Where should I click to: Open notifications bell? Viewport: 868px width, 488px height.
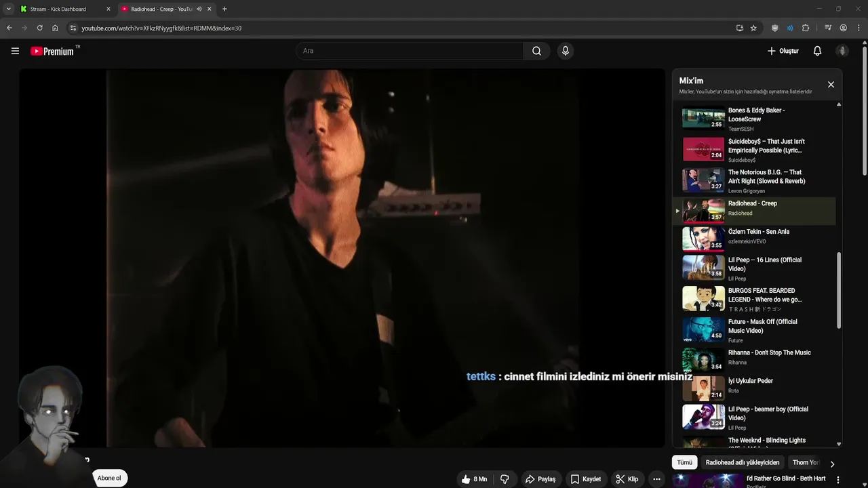point(817,51)
